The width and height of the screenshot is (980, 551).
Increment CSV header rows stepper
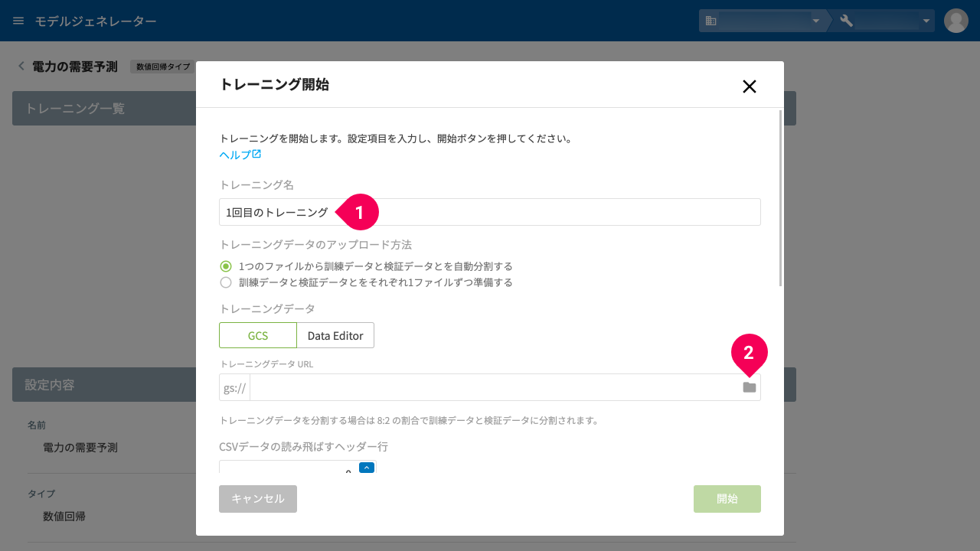click(366, 468)
